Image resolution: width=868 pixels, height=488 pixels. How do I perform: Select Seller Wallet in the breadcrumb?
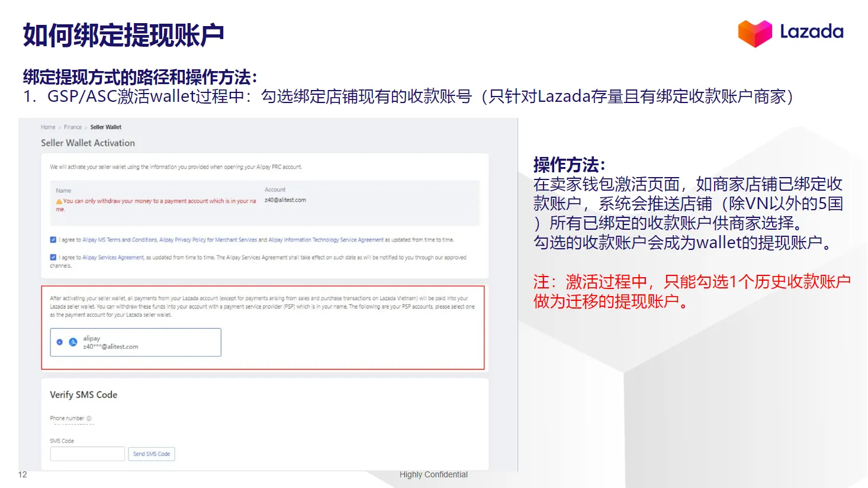click(x=105, y=127)
